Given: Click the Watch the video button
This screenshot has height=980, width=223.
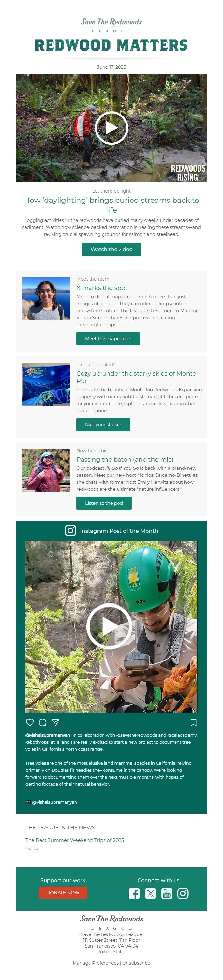Looking at the screenshot, I should coord(111,249).
